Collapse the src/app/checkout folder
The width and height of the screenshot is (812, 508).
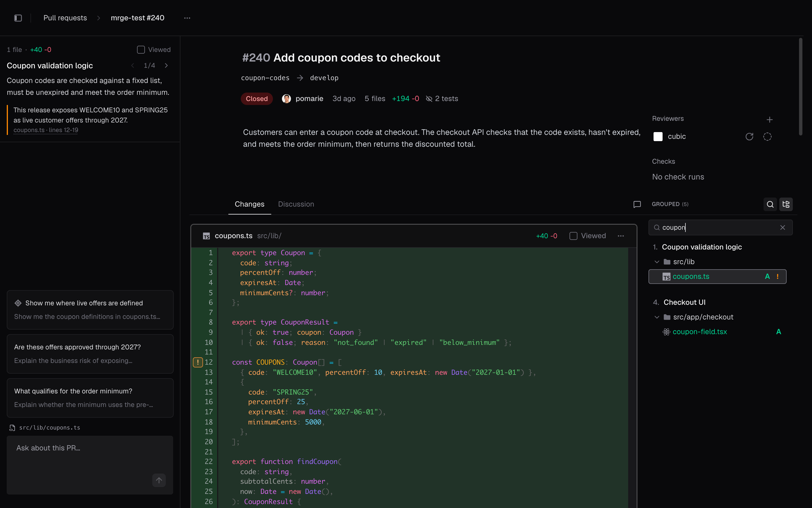[657, 317]
